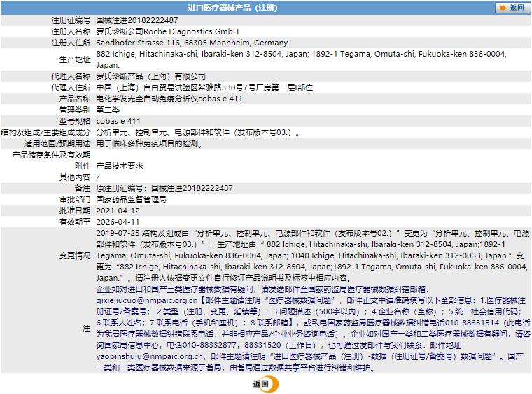Click the 其他内容 row label
The image size is (532, 394).
point(75,177)
